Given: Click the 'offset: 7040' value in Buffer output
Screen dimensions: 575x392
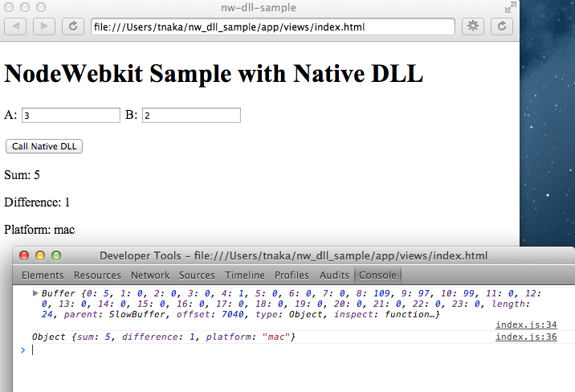Looking at the screenshot, I should [x=210, y=314].
